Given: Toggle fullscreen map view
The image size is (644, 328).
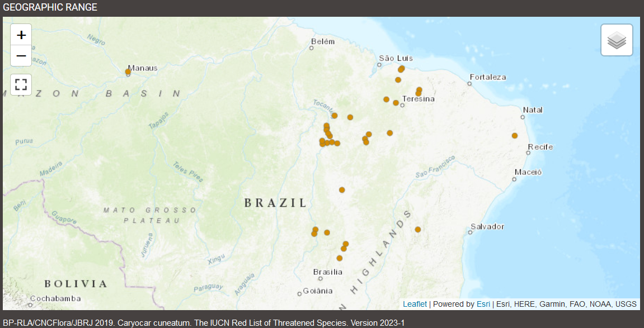Looking at the screenshot, I should coord(21,84).
